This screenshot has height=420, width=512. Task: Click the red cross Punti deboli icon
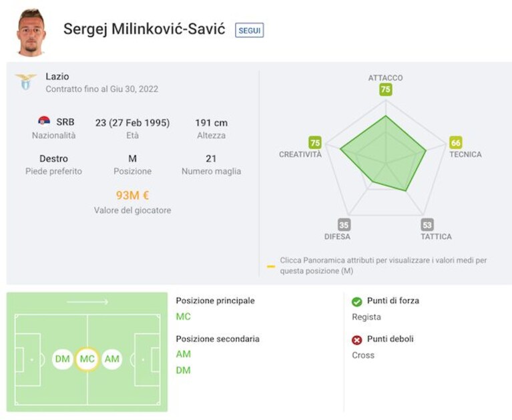(x=357, y=340)
